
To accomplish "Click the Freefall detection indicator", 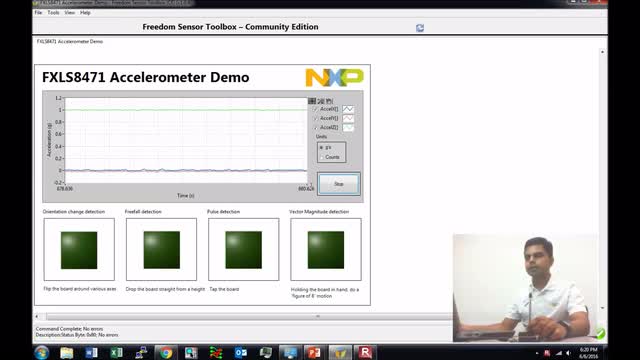I will (162, 250).
